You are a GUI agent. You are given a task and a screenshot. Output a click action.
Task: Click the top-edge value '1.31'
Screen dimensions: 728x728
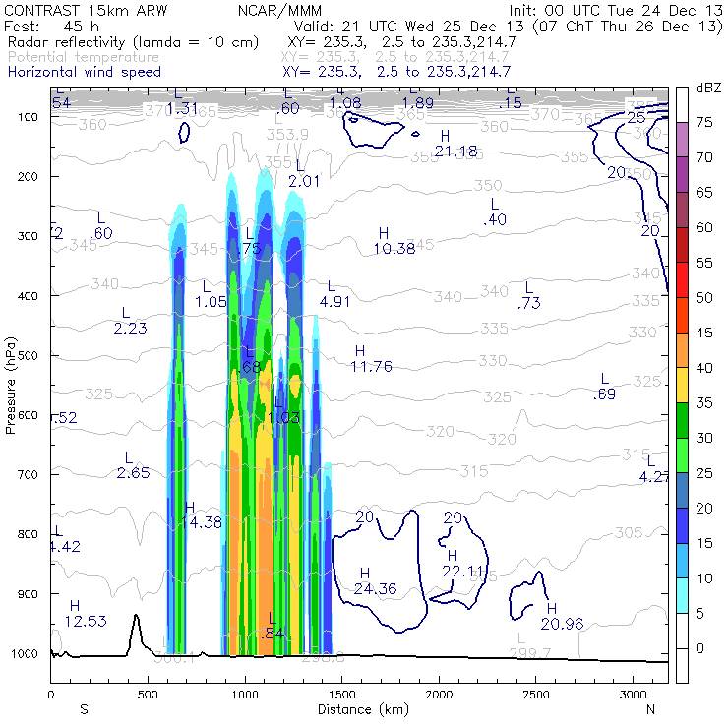[x=182, y=109]
